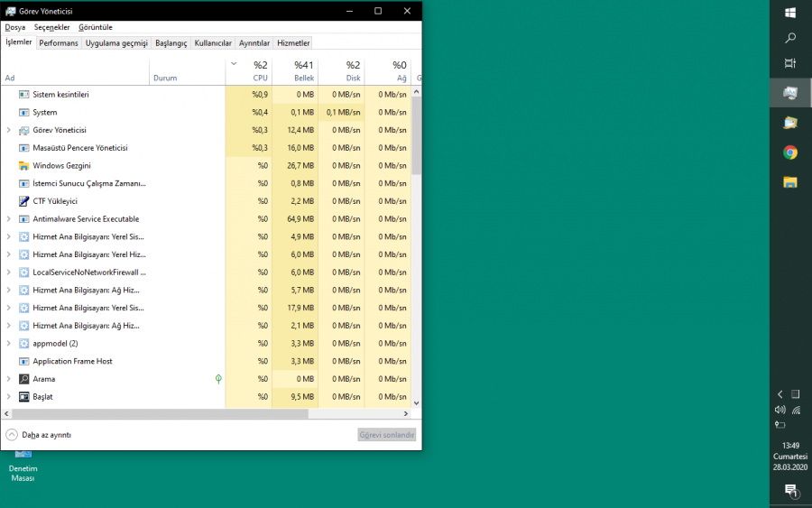The width and height of the screenshot is (812, 508).
Task: Open the Hizmetler tab
Action: [293, 43]
